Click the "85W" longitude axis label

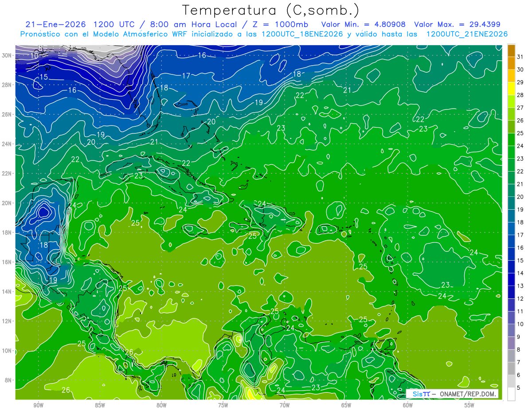click(x=100, y=405)
